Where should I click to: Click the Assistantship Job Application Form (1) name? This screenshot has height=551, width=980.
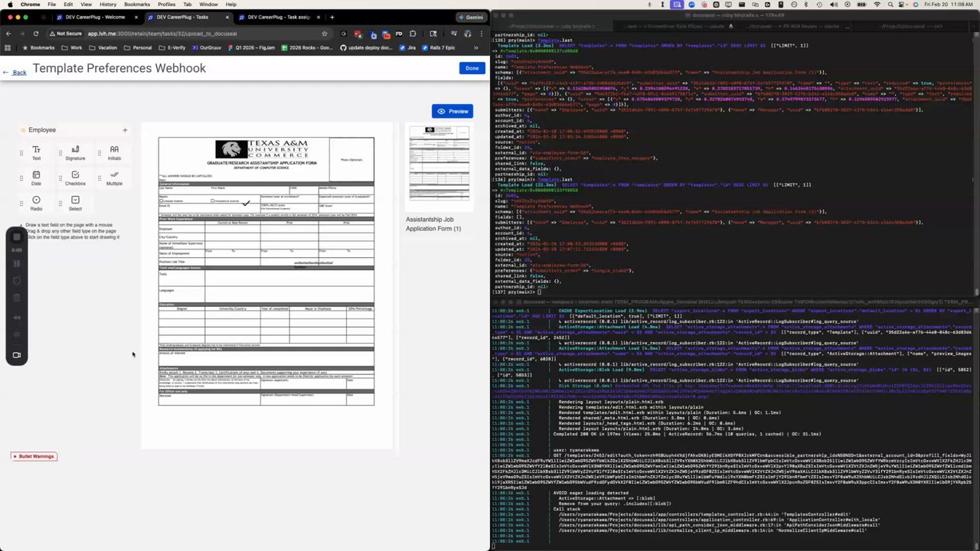(433, 224)
